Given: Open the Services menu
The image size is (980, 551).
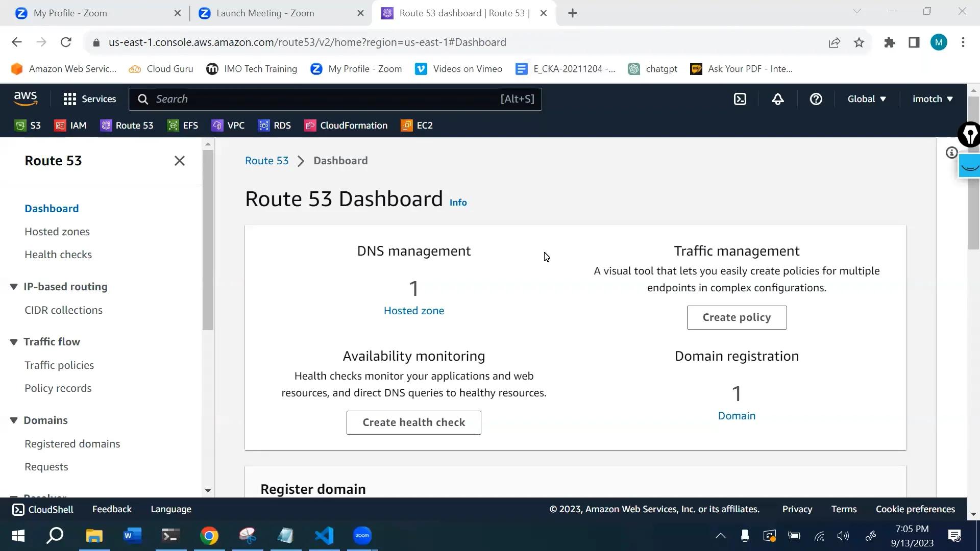Looking at the screenshot, I should 89,98.
